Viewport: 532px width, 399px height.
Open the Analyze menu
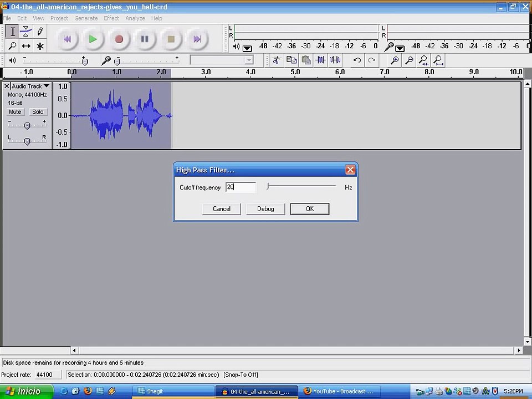(x=135, y=18)
